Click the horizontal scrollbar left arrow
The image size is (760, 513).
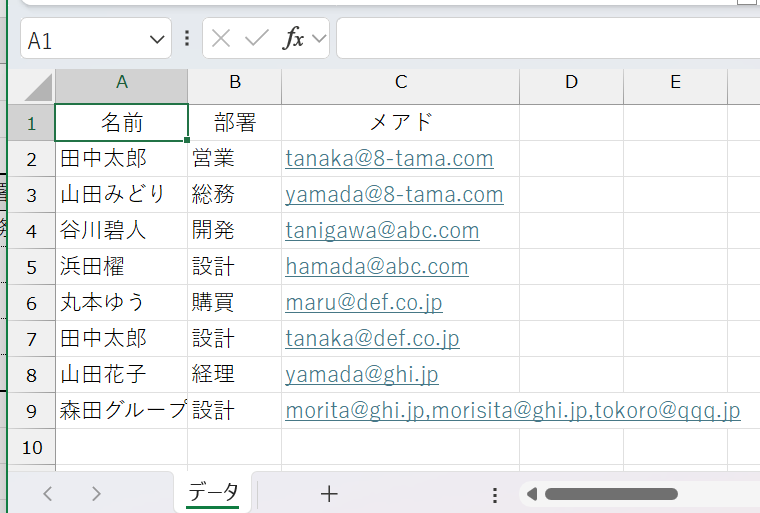tap(532, 494)
